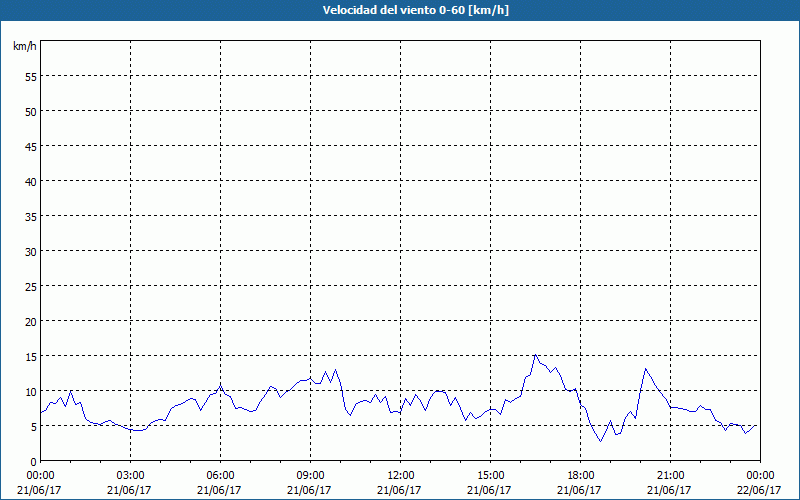This screenshot has height=500, width=800.
Task: Click the 18:00 time label on the x-axis
Action: pos(580,476)
